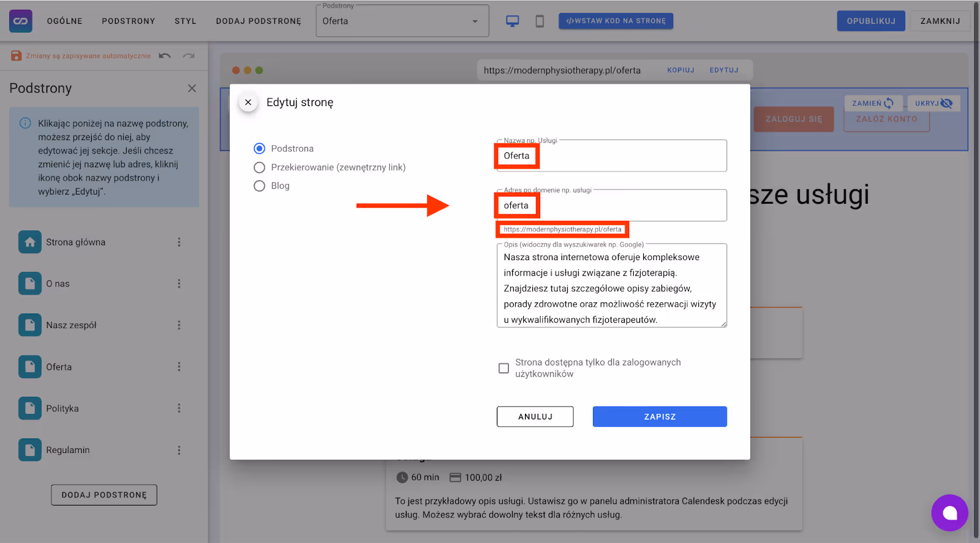Viewport: 980px width, 543px height.
Task: Open the STYL menu tab
Action: 186,21
